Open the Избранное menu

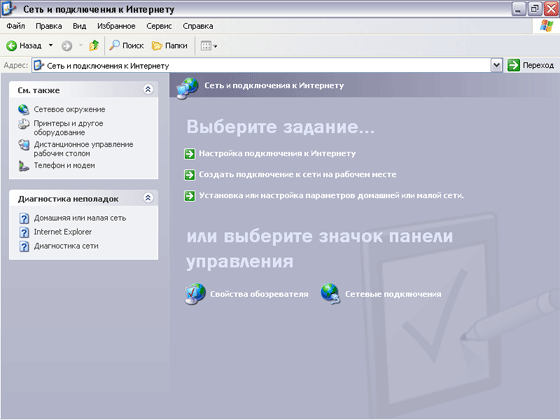coord(116,26)
